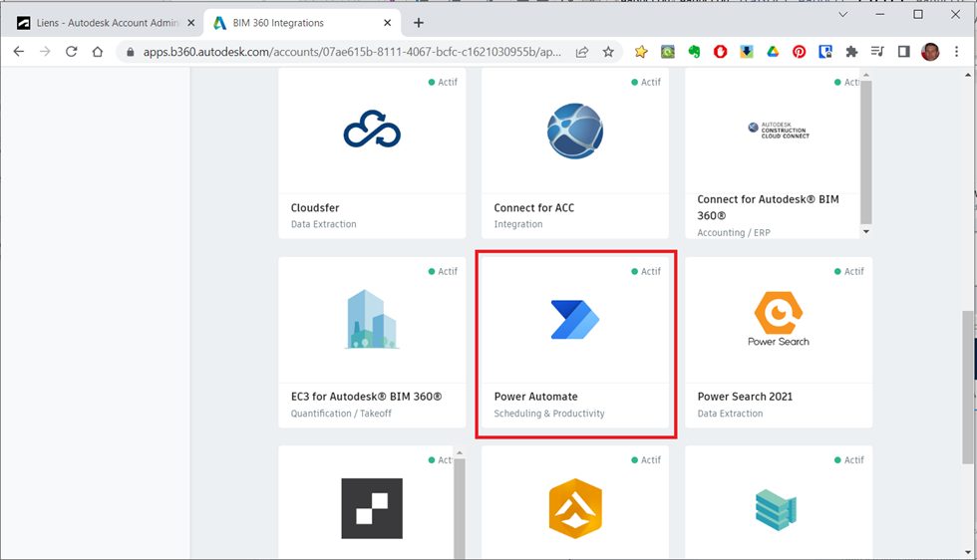Close the BIM 360 Integrations tab
This screenshot has width=977, height=560.
tap(387, 23)
